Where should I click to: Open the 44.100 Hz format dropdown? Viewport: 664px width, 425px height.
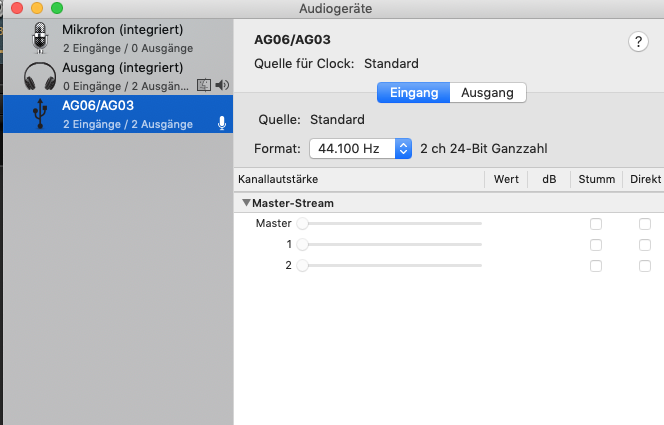pyautogui.click(x=360, y=149)
